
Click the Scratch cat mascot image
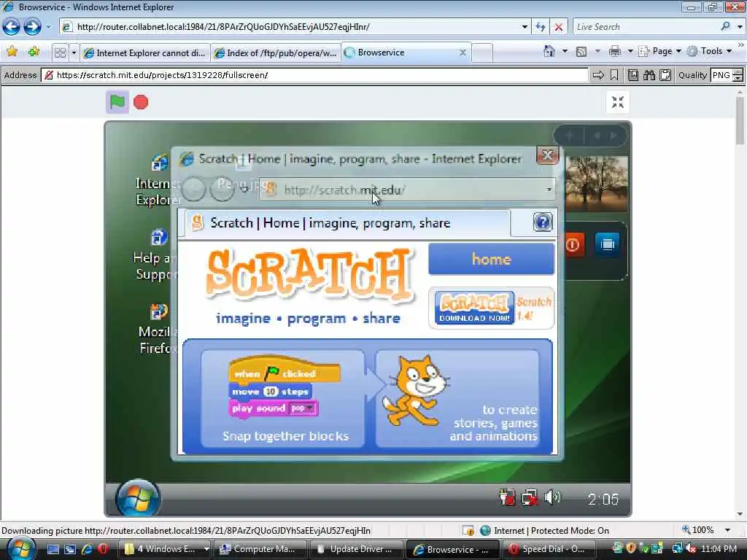click(417, 391)
